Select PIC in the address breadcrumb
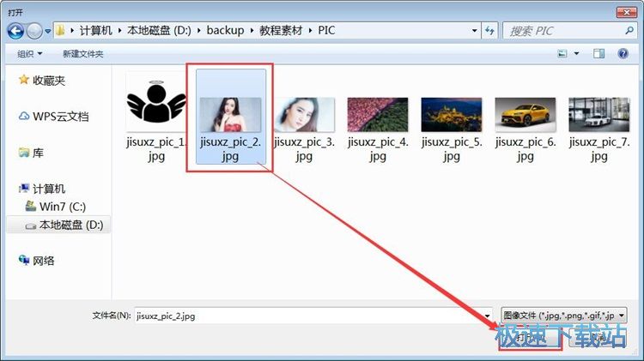 pyautogui.click(x=326, y=30)
